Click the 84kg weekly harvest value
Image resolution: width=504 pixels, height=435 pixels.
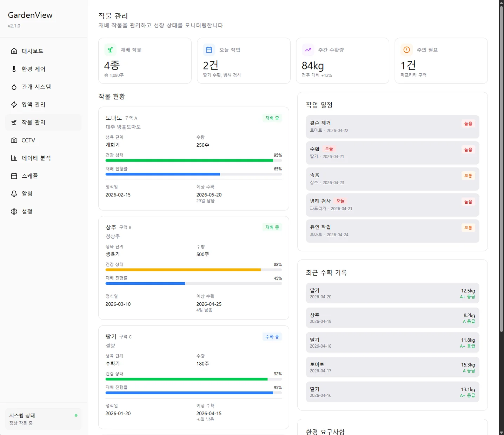click(x=313, y=66)
